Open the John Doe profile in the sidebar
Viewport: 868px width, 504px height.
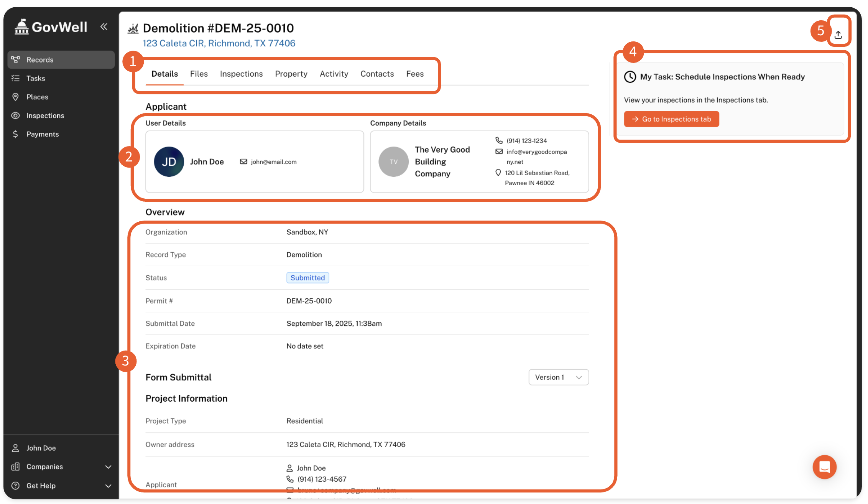(x=41, y=448)
